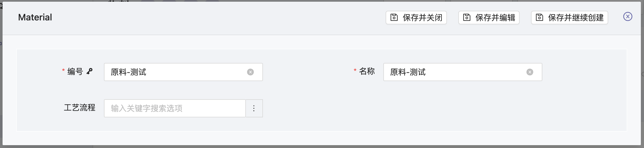Click the 名称 field label
The width and height of the screenshot is (644, 148).
pyautogui.click(x=367, y=71)
